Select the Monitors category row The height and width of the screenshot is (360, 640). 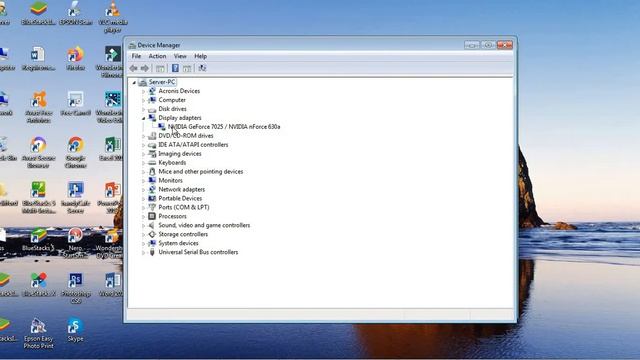click(170, 180)
